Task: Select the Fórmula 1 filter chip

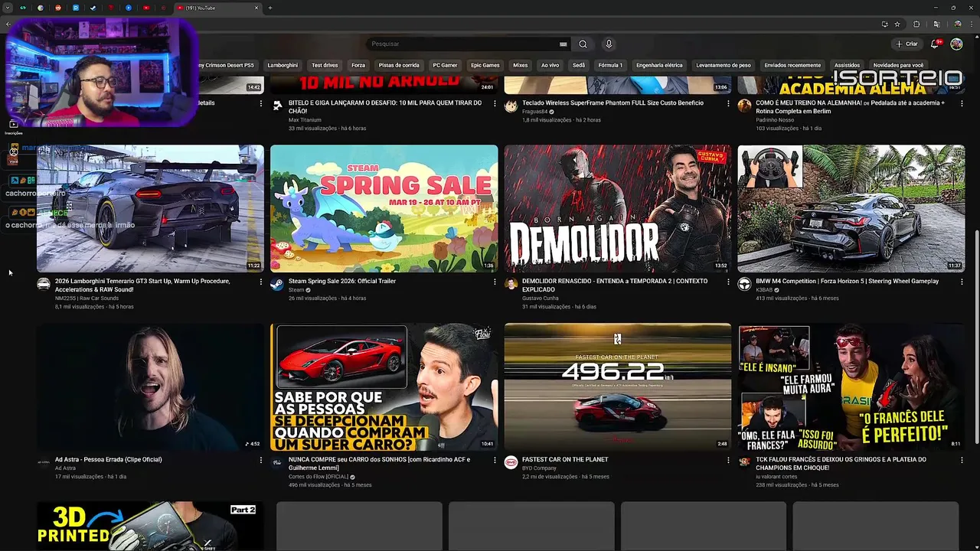Action: pos(610,65)
